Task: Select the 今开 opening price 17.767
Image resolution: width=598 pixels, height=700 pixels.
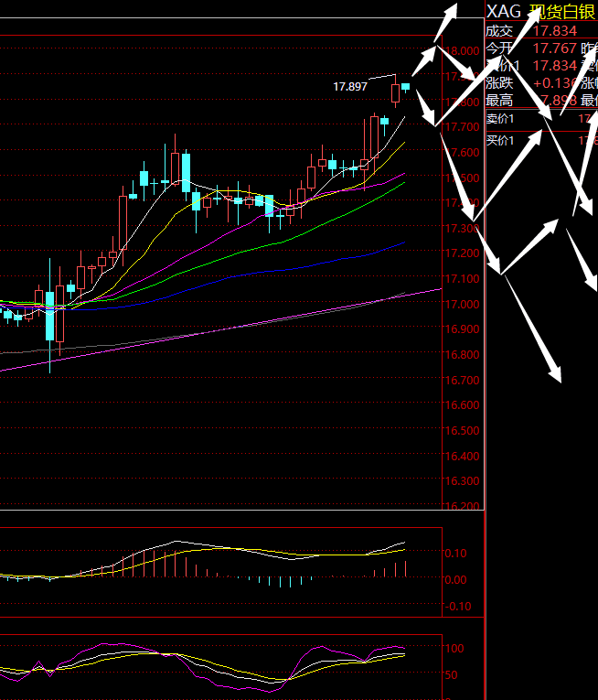Action: point(555,48)
